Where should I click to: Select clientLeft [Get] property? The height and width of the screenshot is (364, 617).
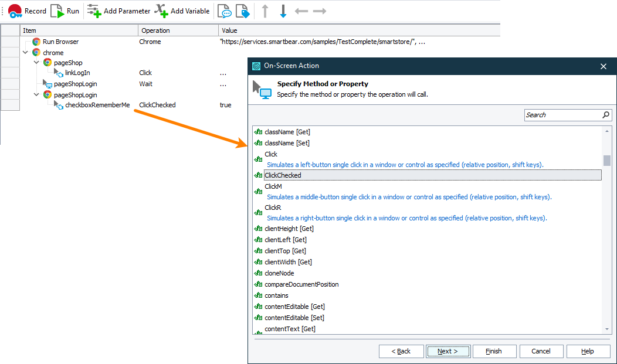click(286, 239)
